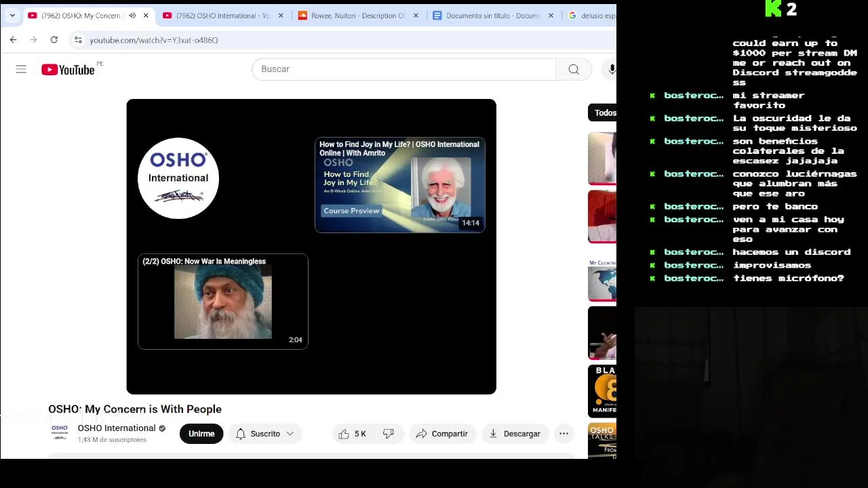Open the three-dot more actions menu
This screenshot has height=488, width=868.
click(564, 434)
